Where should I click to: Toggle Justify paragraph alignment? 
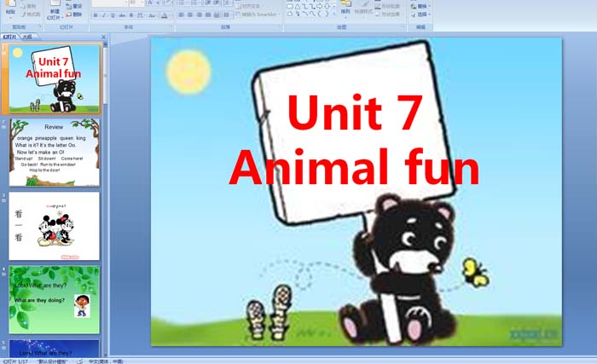pos(208,14)
